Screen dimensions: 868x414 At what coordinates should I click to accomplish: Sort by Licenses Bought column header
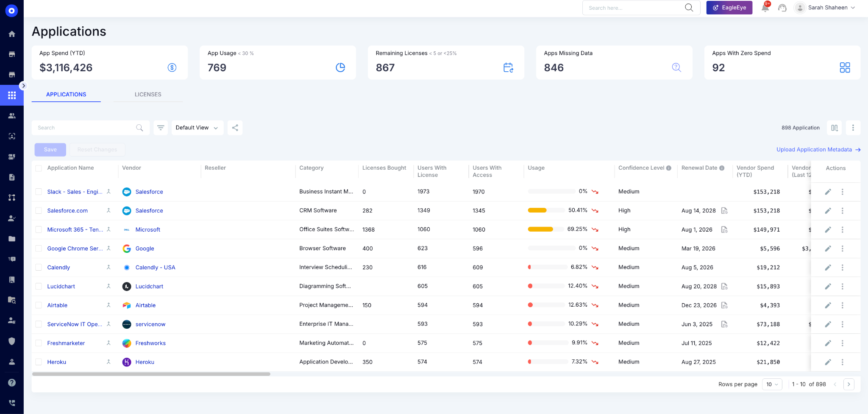click(x=384, y=168)
